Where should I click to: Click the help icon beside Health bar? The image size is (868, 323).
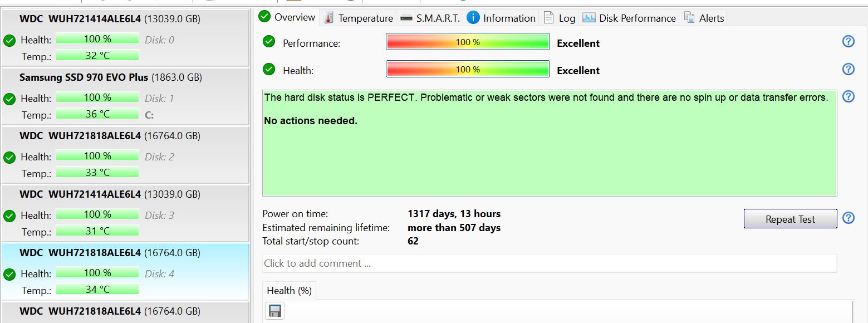click(x=848, y=69)
